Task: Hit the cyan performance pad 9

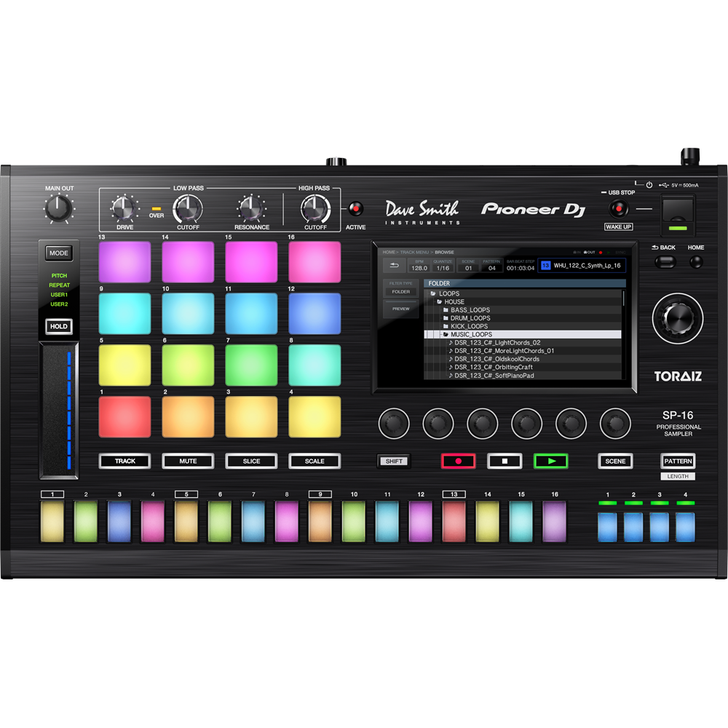Action: pyautogui.click(x=125, y=313)
